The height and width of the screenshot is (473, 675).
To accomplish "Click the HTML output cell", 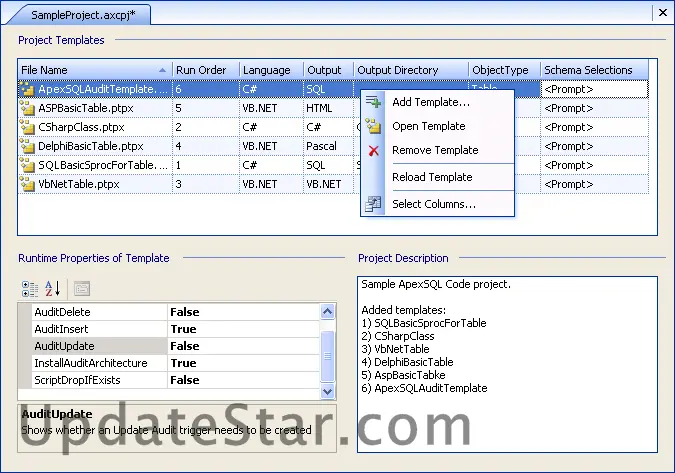I will click(x=328, y=108).
